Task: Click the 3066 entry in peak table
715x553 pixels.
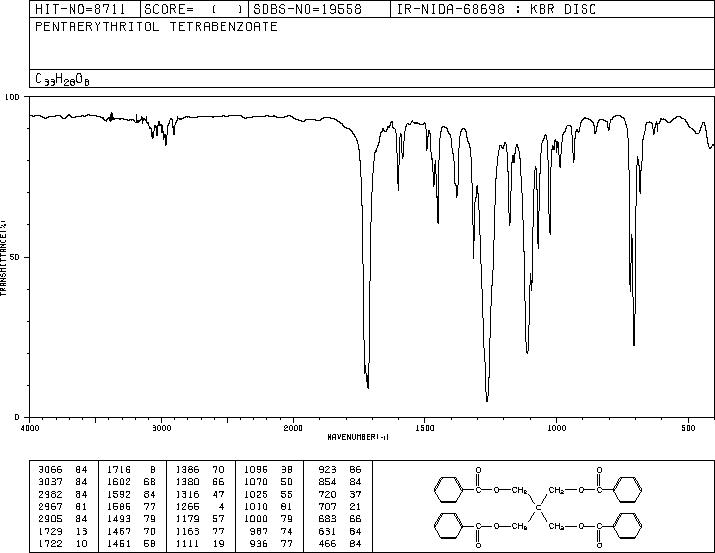Action: coord(50,470)
